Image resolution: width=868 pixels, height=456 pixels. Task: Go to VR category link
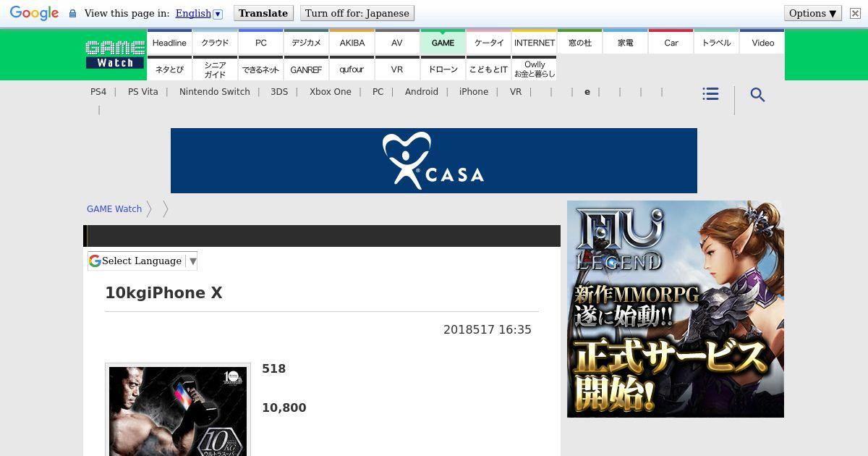tap(516, 92)
